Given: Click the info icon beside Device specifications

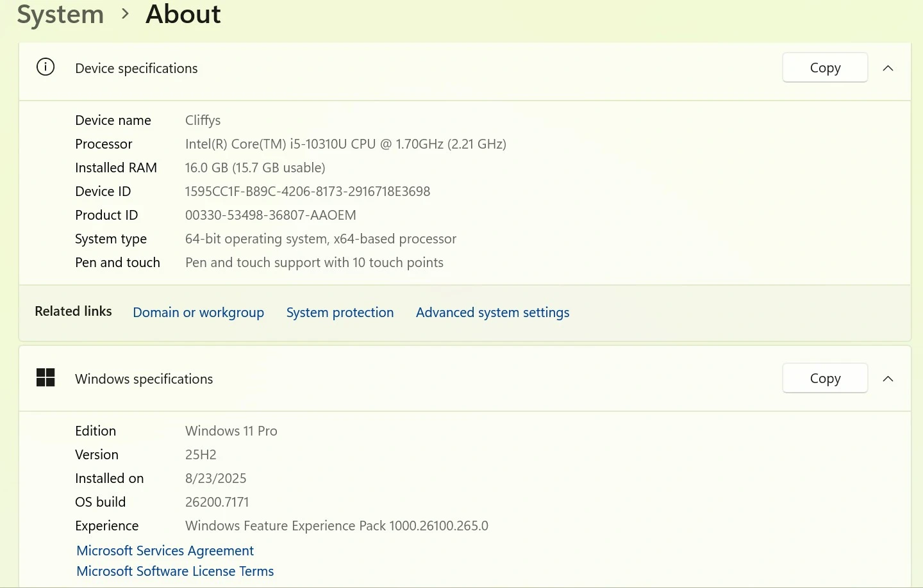Looking at the screenshot, I should 46,67.
